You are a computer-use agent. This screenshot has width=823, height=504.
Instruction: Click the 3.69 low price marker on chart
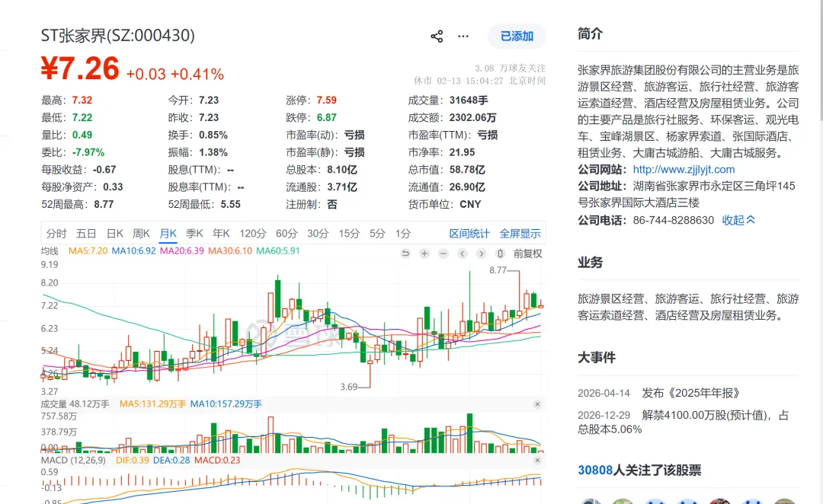coord(348,387)
